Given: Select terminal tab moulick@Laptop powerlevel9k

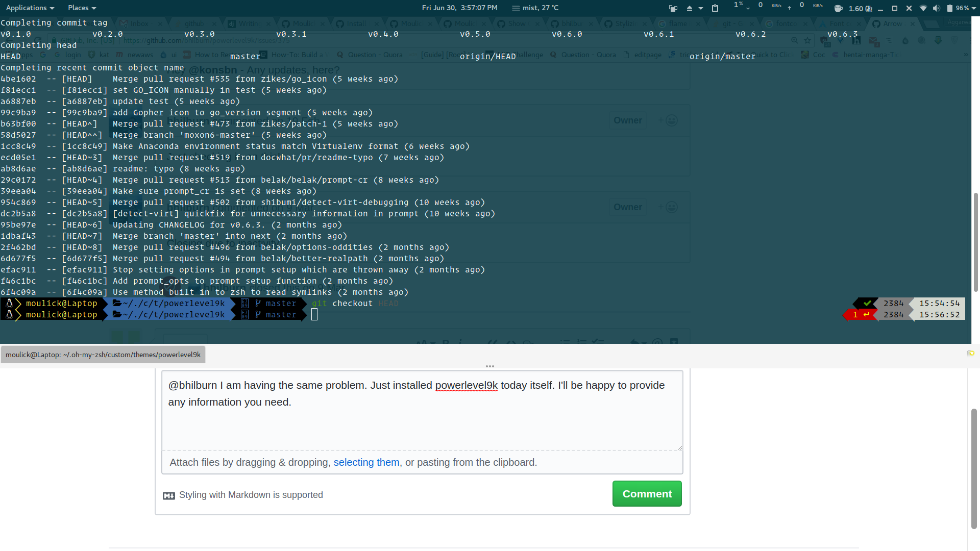Looking at the screenshot, I should coord(103,355).
